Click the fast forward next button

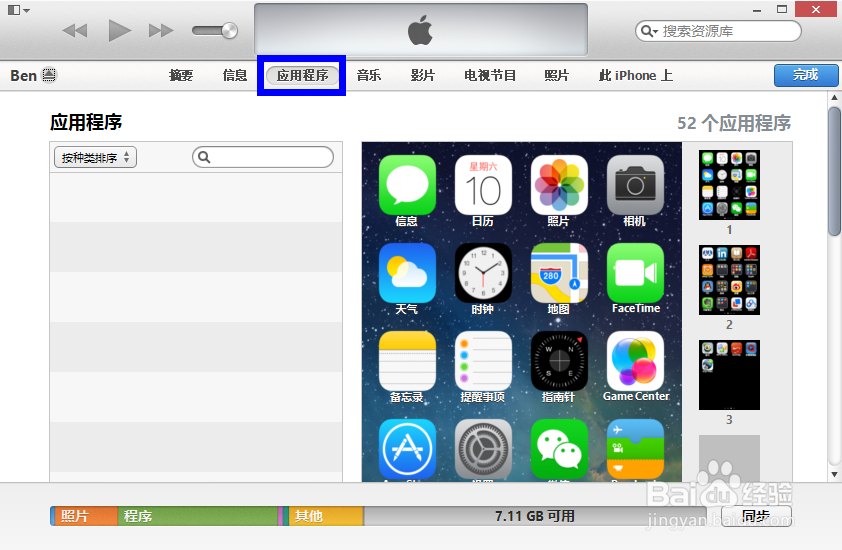point(161,31)
